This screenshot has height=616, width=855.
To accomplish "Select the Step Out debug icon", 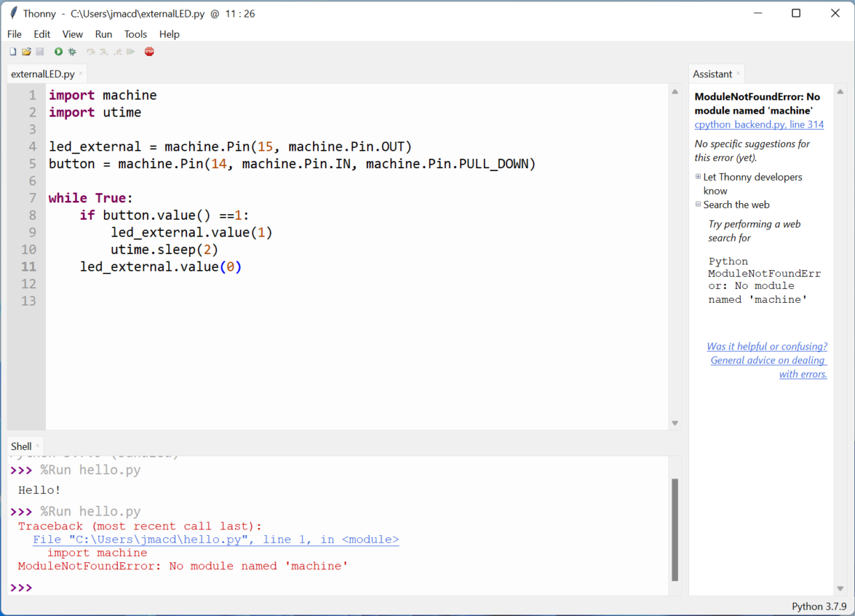I will pos(117,51).
